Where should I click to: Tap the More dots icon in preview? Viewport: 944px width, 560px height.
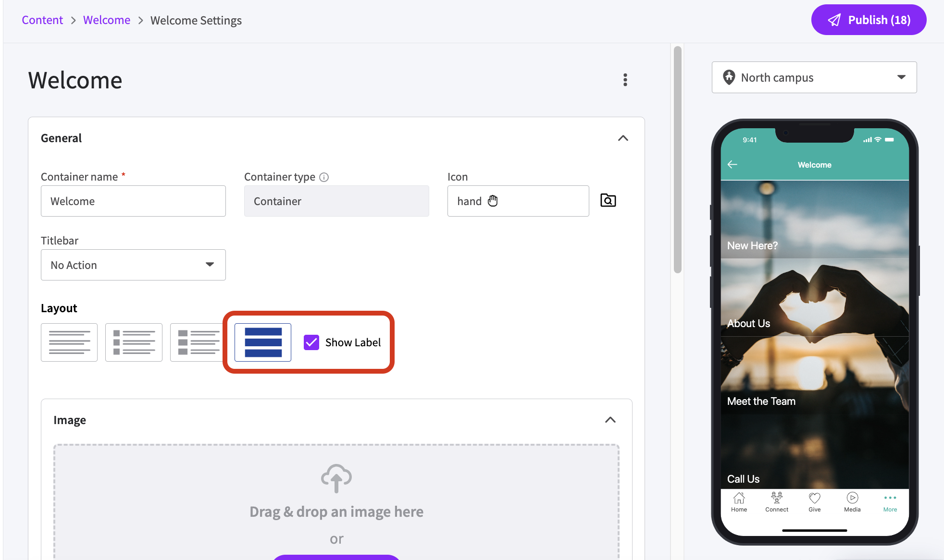click(x=890, y=498)
